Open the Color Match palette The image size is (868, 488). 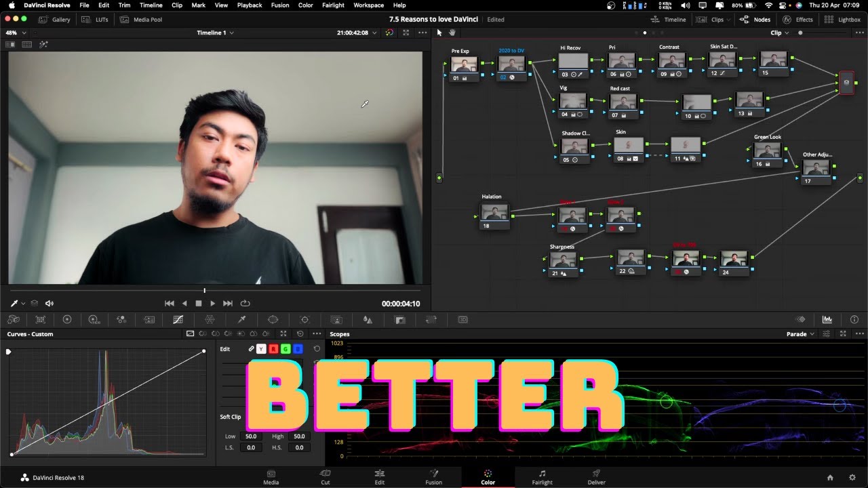click(x=41, y=319)
